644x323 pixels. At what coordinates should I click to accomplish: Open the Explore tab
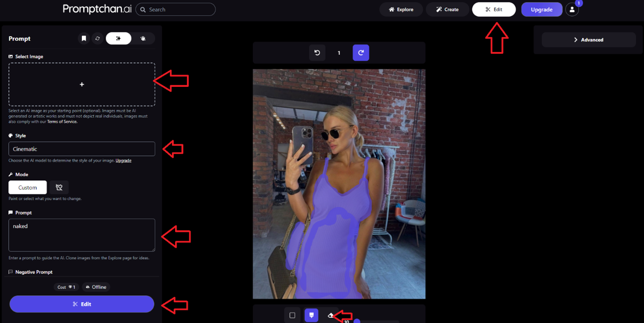pyautogui.click(x=401, y=9)
